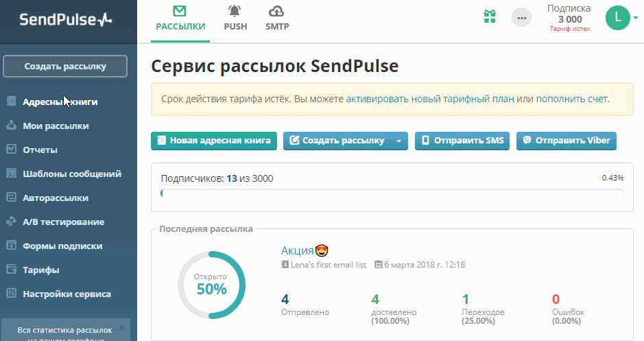Click the 4 доставлено statistic
Screen dimensions: 644x341
394,309
